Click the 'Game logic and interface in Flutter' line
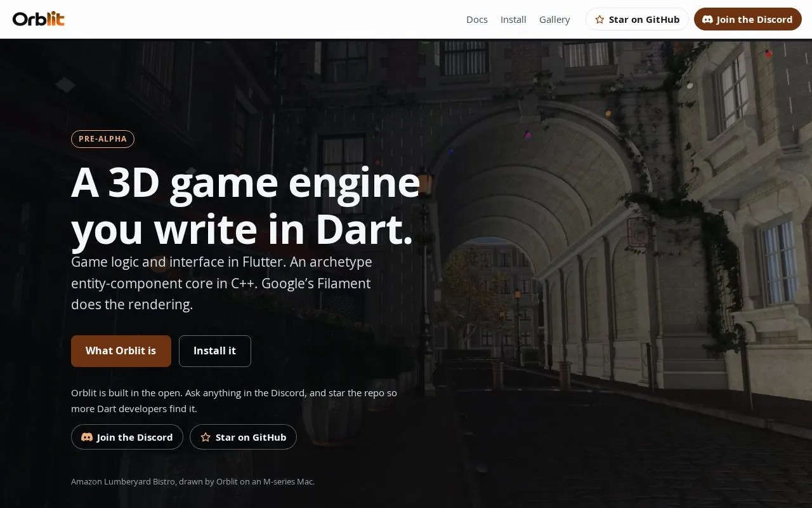The width and height of the screenshot is (812, 508). [221, 262]
